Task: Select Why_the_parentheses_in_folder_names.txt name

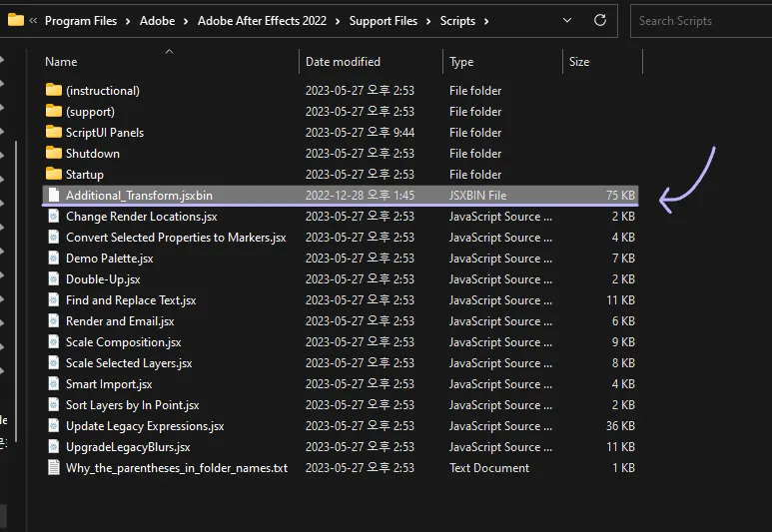Action: click(x=177, y=468)
